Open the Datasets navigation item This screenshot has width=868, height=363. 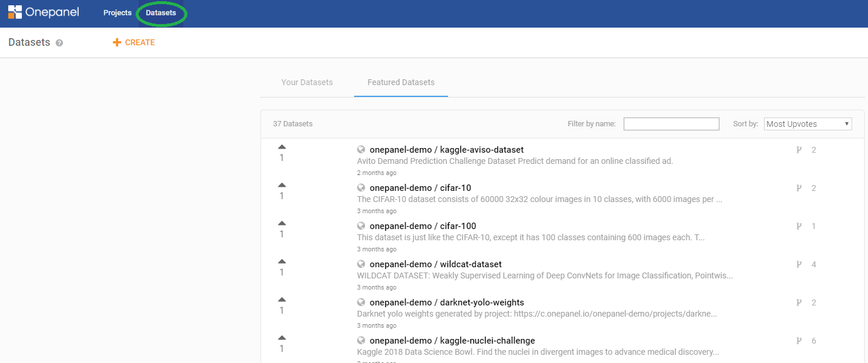point(161,13)
